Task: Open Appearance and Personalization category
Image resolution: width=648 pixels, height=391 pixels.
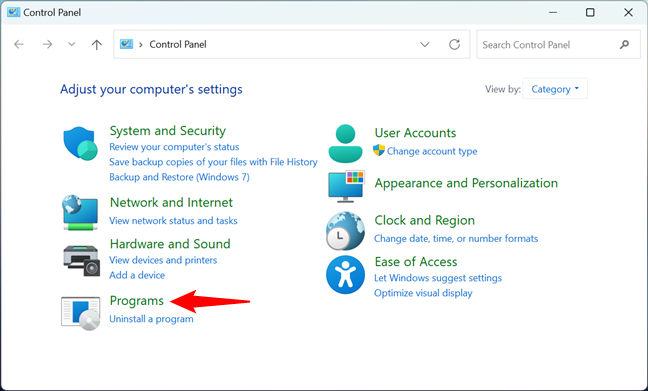Action: [x=466, y=183]
